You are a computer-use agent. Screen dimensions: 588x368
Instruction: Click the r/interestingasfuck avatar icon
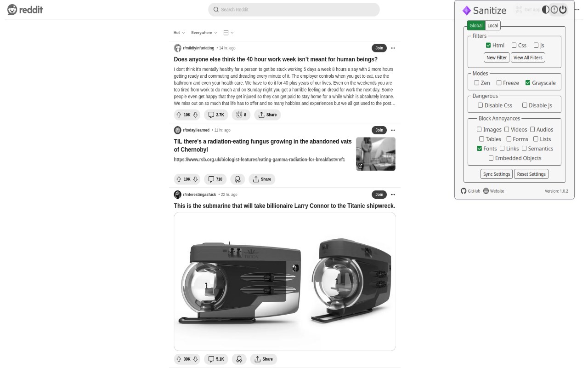178,195
